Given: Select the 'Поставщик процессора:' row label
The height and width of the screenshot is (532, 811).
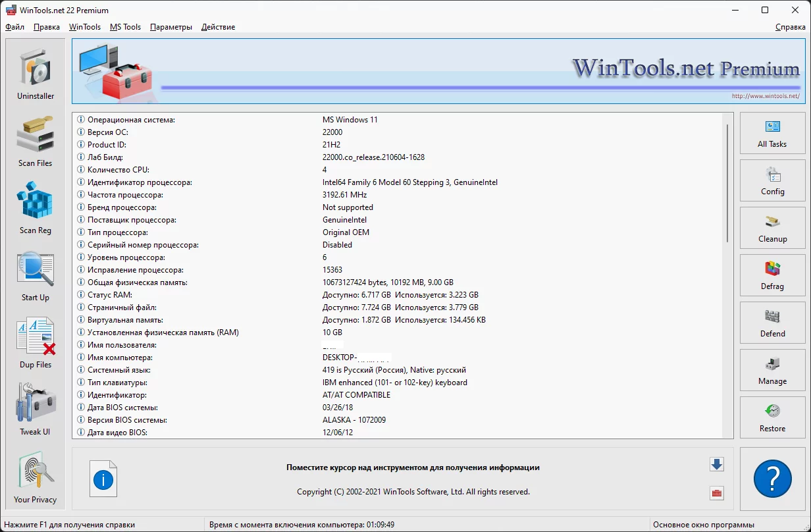Looking at the screenshot, I should point(132,220).
